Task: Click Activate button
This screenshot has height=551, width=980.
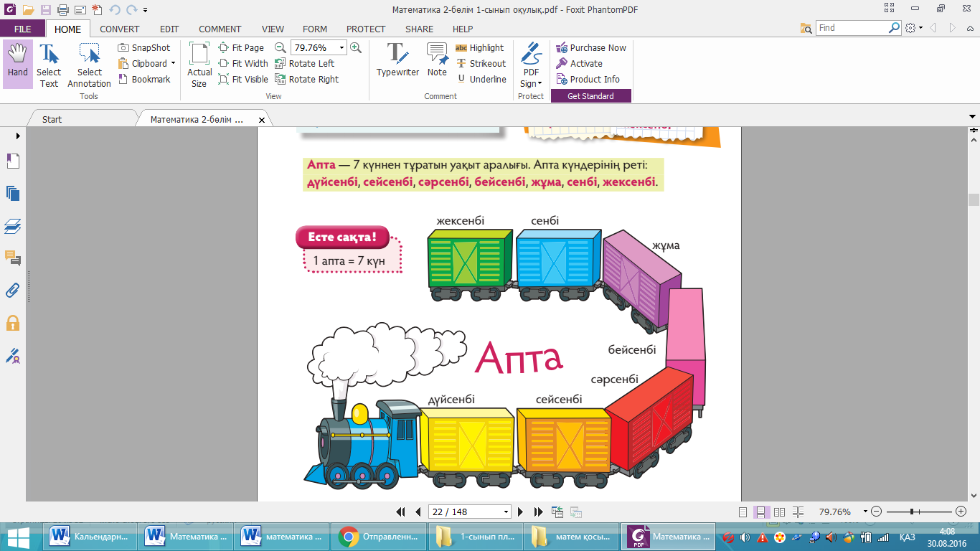Action: click(579, 64)
